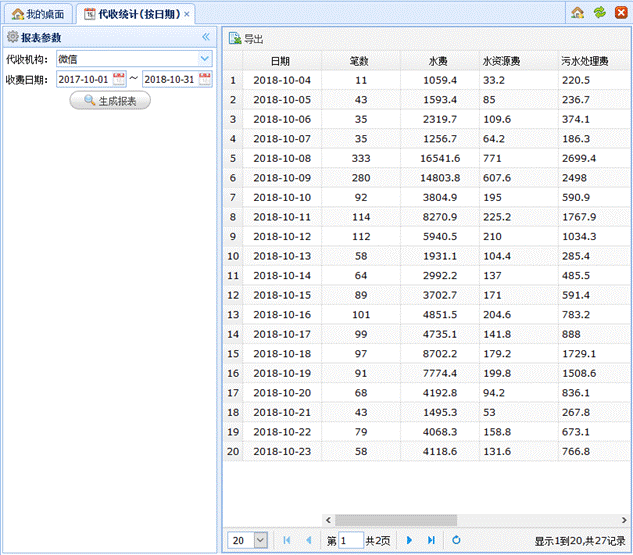This screenshot has width=633, height=555.
Task: Close the 代收统计(按日期) tab
Action: [187, 15]
